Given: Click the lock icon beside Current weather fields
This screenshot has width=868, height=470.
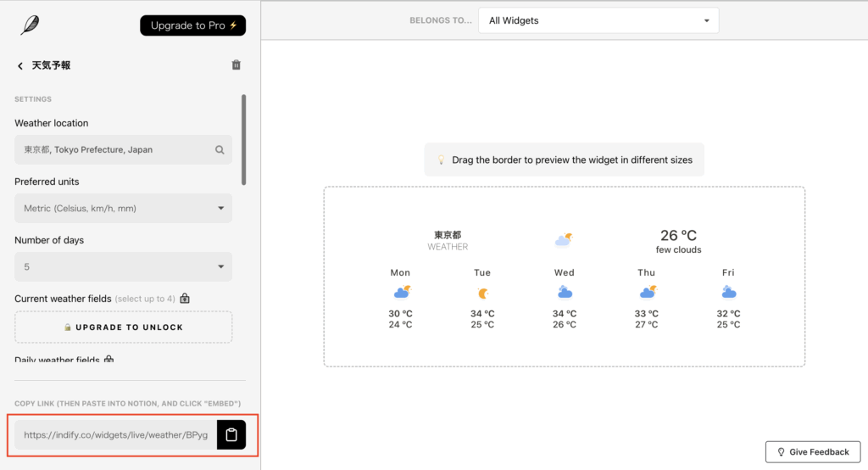Looking at the screenshot, I should pos(185,299).
